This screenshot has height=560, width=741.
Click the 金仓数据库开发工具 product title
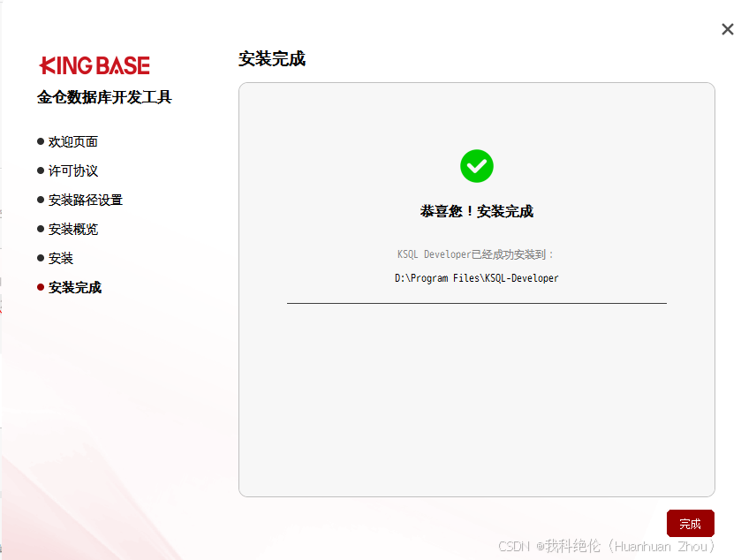(104, 97)
